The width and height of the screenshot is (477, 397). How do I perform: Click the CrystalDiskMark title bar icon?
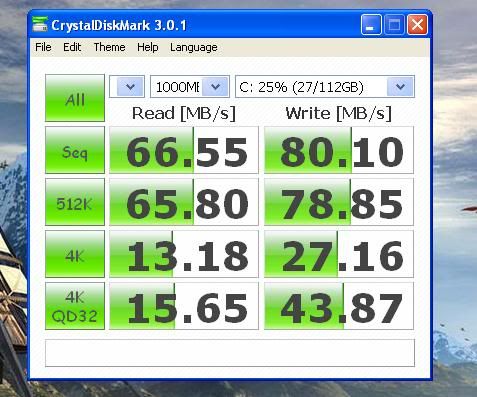40,25
